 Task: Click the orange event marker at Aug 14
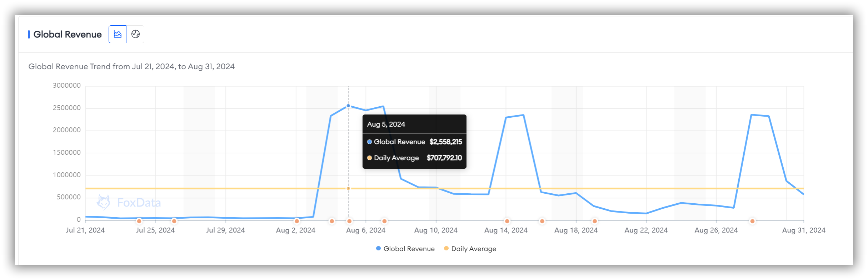507,221
